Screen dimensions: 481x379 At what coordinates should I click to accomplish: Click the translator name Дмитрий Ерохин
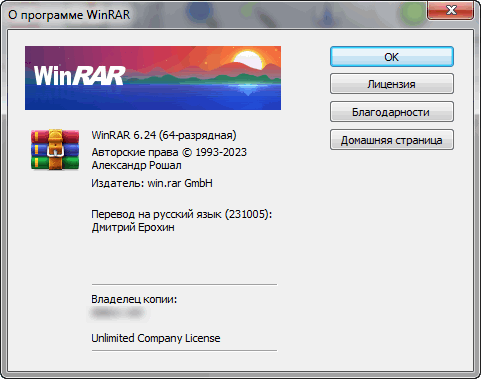133,227
